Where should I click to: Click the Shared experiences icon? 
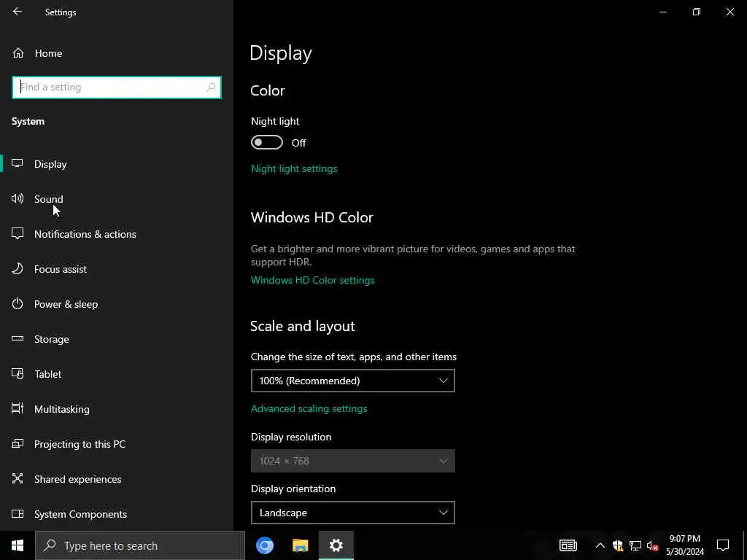(18, 478)
